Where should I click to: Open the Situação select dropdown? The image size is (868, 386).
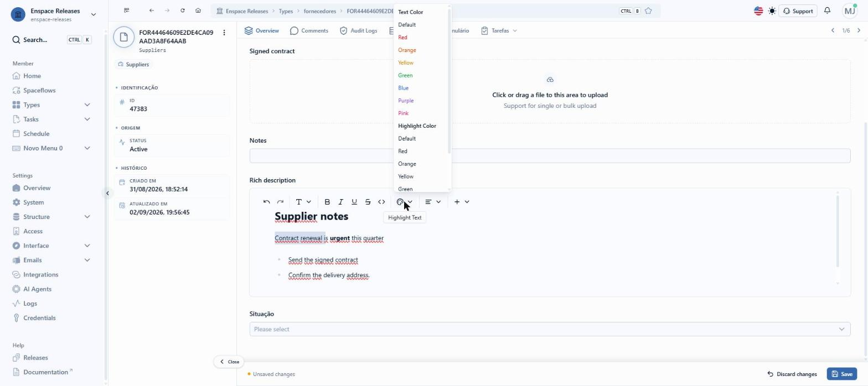point(550,329)
